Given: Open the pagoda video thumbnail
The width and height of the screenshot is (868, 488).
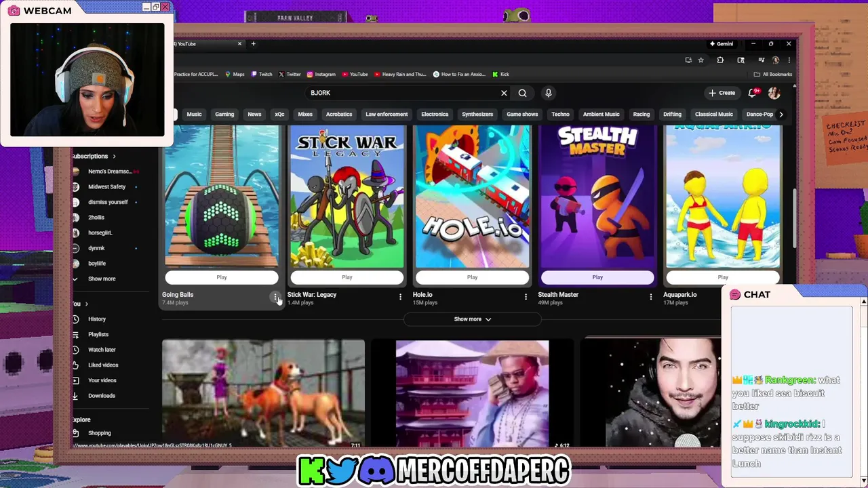Looking at the screenshot, I should [473, 394].
